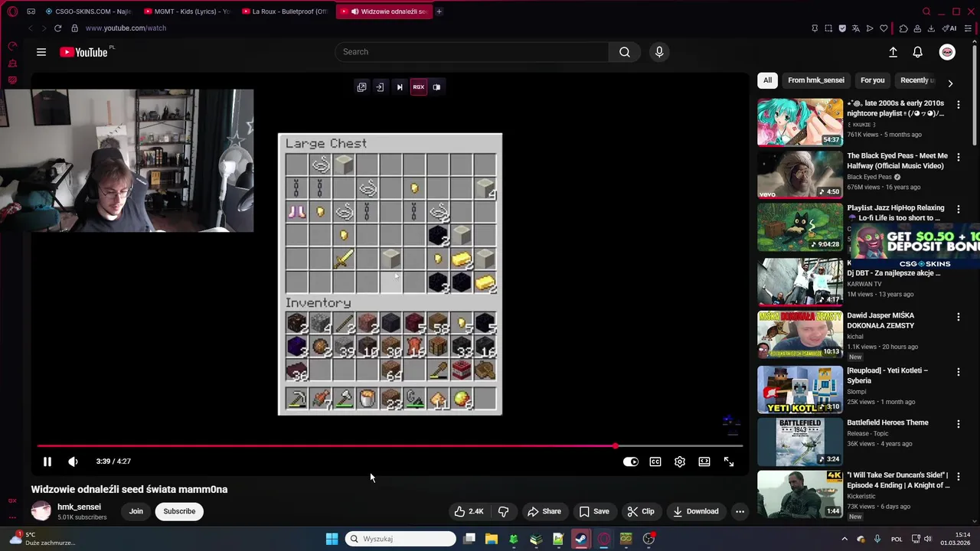The height and width of the screenshot is (551, 980).
Task: Add page to bookmarks heart icon
Action: pos(884,28)
